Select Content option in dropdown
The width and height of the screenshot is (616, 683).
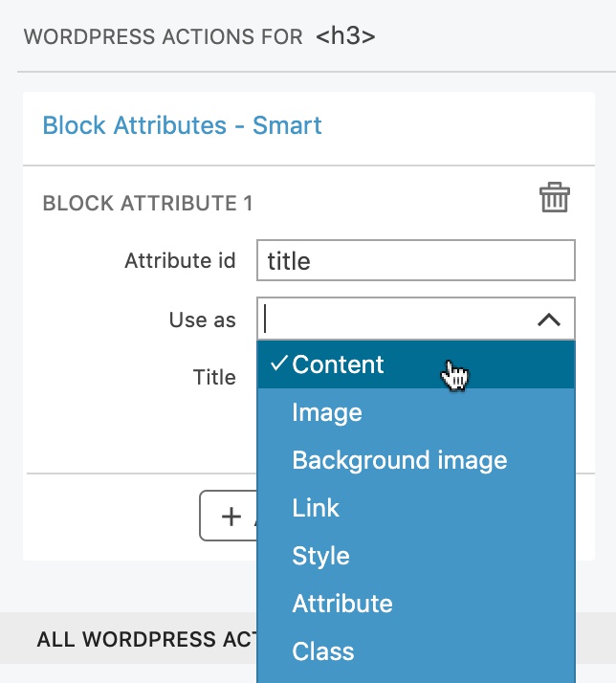point(416,364)
